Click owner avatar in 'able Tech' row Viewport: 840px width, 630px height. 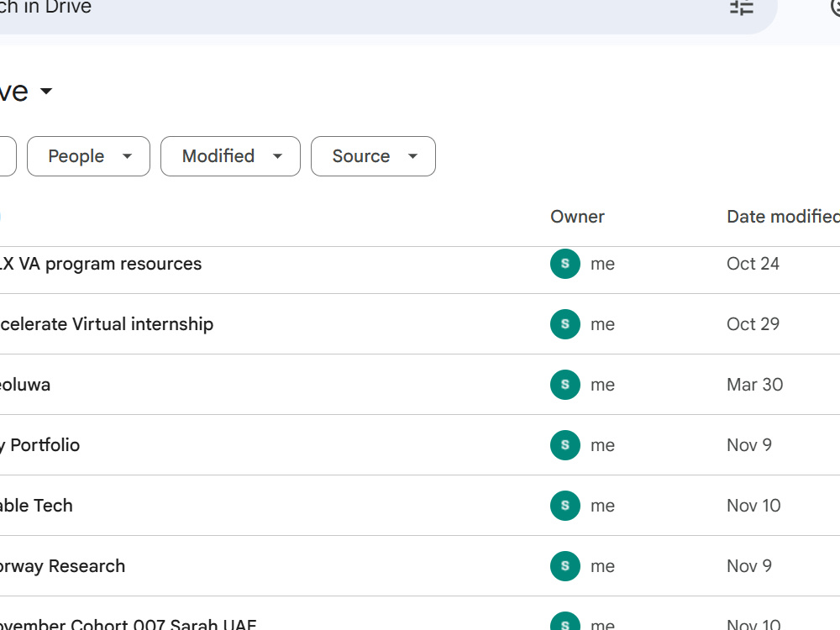click(x=565, y=506)
